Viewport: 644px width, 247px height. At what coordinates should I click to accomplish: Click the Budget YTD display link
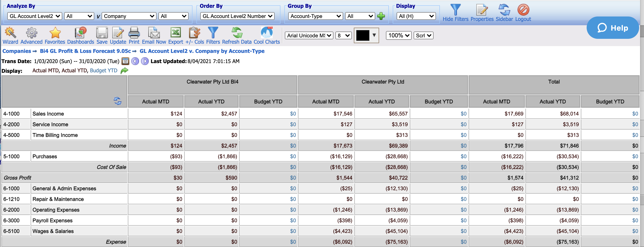coord(104,71)
